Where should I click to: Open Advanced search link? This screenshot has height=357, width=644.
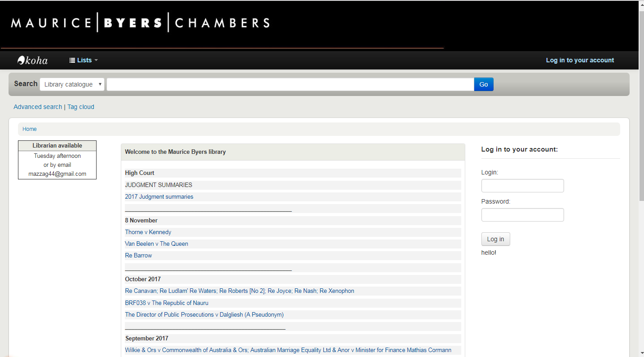click(x=38, y=107)
